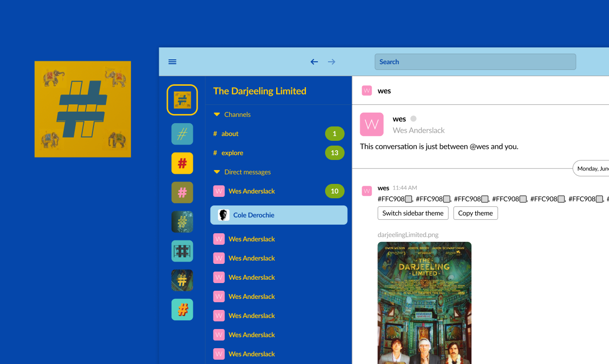609x364 pixels.
Task: Click the second #FFC908 color swatch
Action: [x=446, y=199]
